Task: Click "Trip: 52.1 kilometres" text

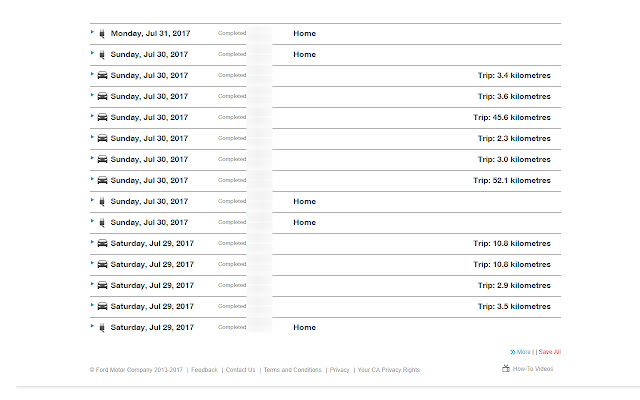Action: (512, 180)
